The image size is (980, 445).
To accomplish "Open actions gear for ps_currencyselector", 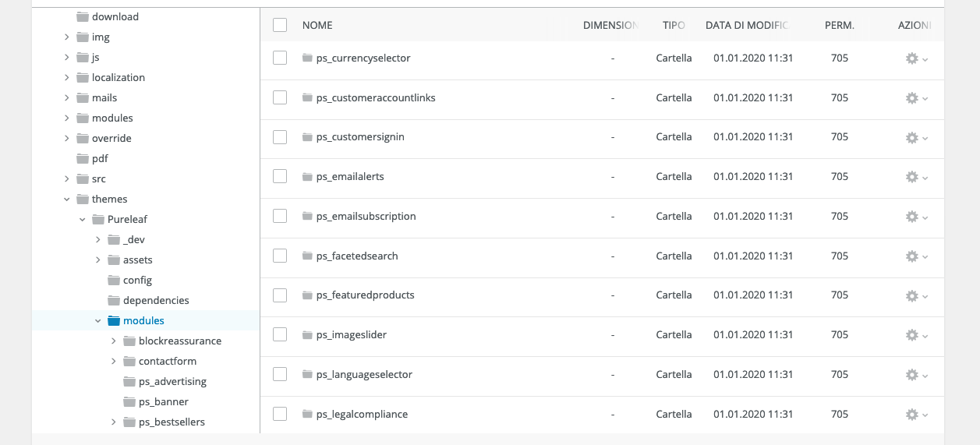I will (x=912, y=58).
